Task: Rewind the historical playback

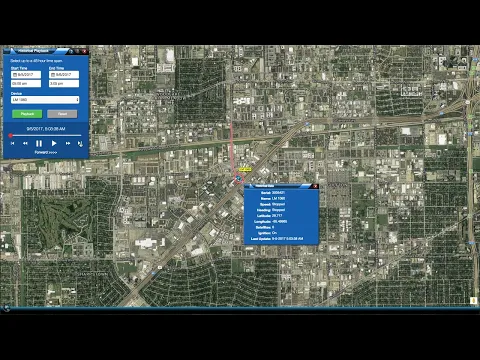Action: pyautogui.click(x=25, y=143)
